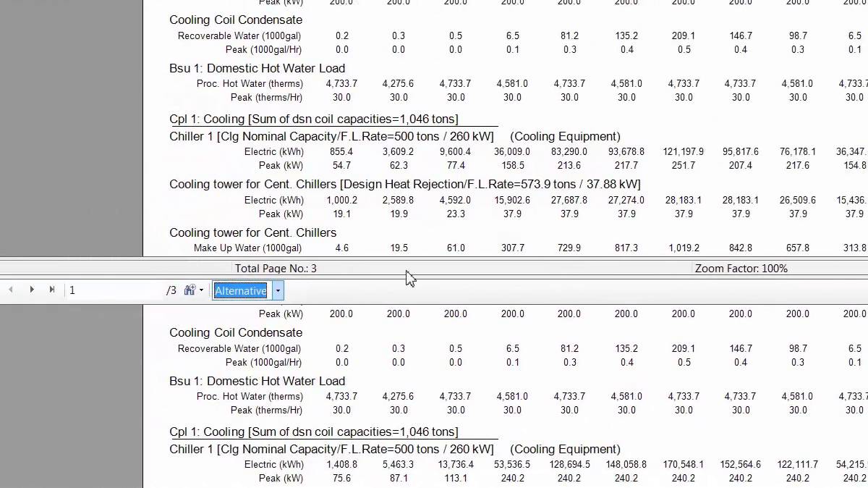The image size is (868, 488).
Task: Click the Chiller 1 heading in upper pane
Action: 331,136
